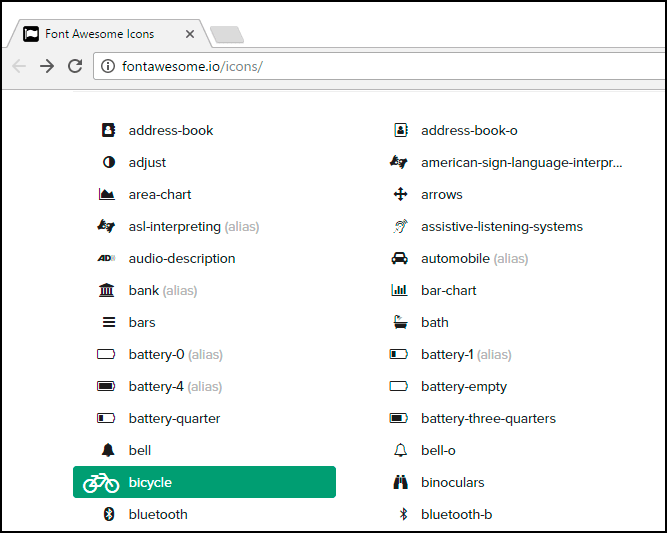Open the bath link
Image resolution: width=667 pixels, height=533 pixels.
(435, 322)
